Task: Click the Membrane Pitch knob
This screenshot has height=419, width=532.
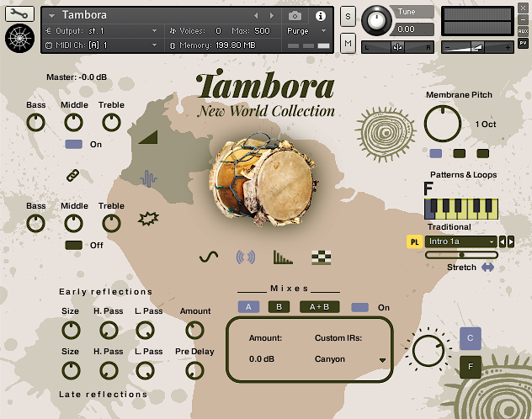Action: [443, 124]
